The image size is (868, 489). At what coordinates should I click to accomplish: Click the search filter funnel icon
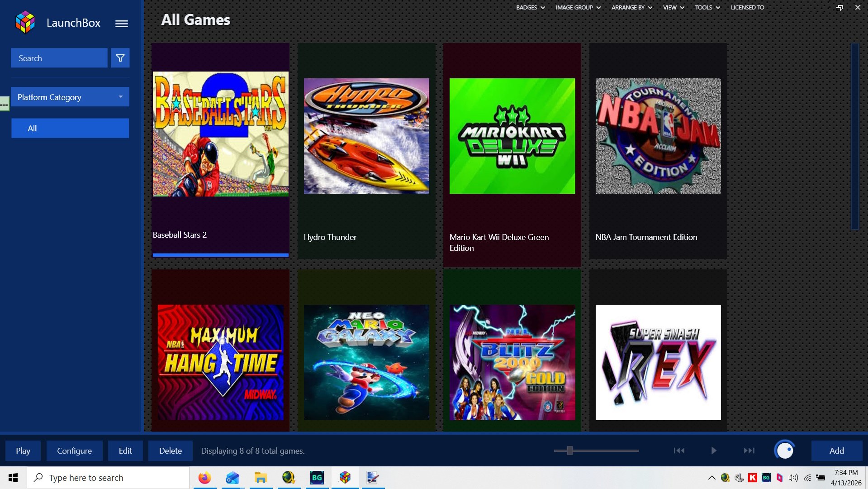point(120,58)
